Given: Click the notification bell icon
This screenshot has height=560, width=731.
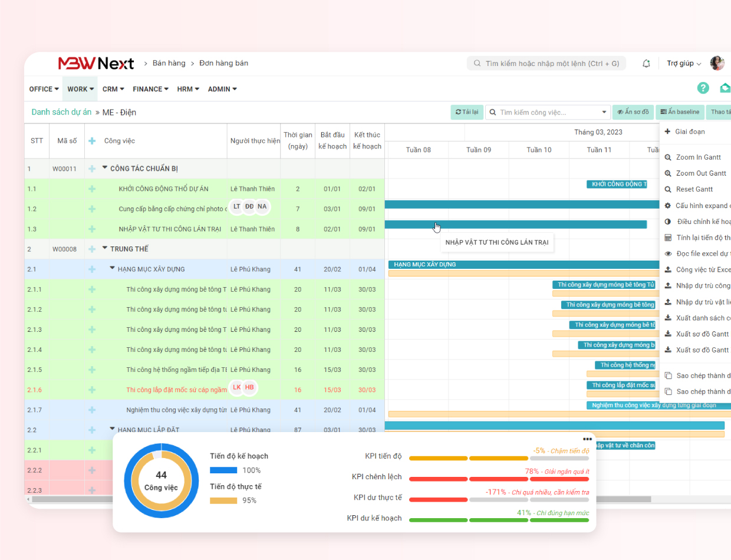Looking at the screenshot, I should coord(646,64).
